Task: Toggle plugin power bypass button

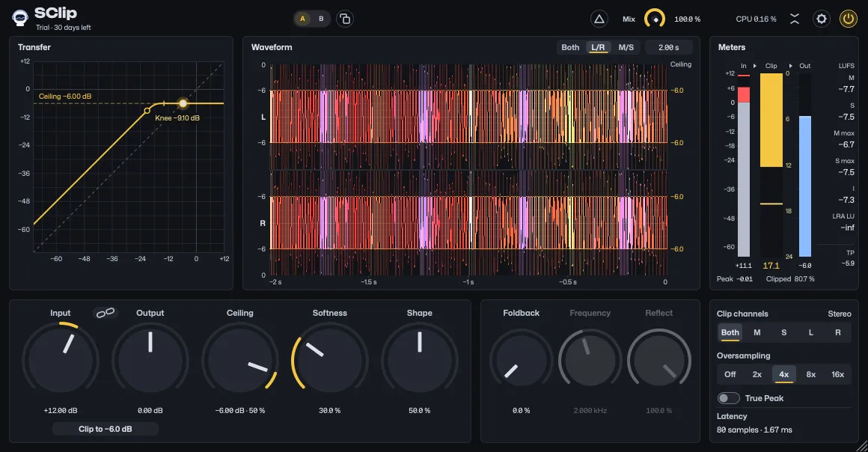Action: [848, 19]
